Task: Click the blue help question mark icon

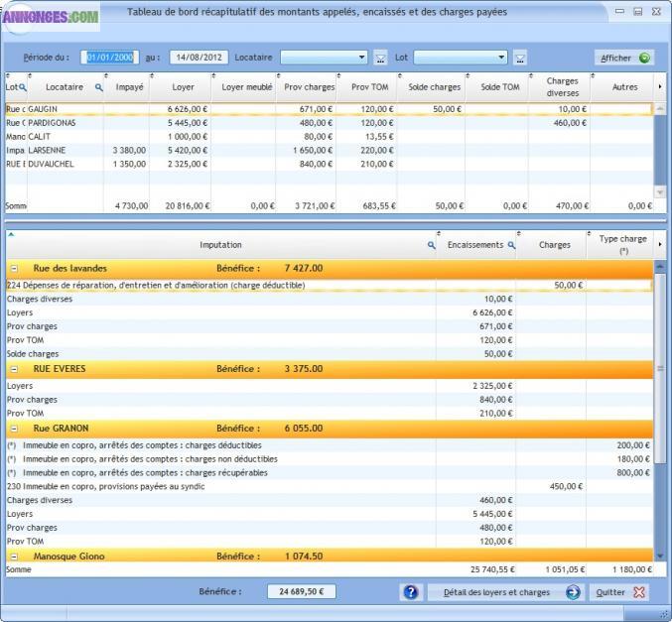Action: (411, 592)
